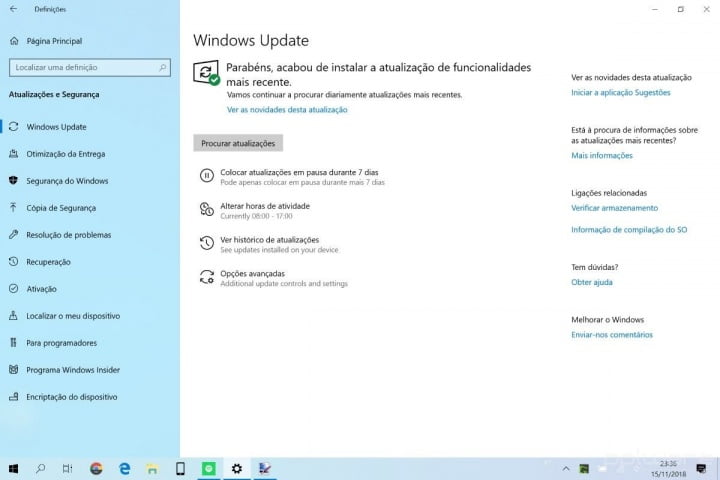Click the Localizar uma definição search field
This screenshot has width=720, height=480.
[x=90, y=67]
